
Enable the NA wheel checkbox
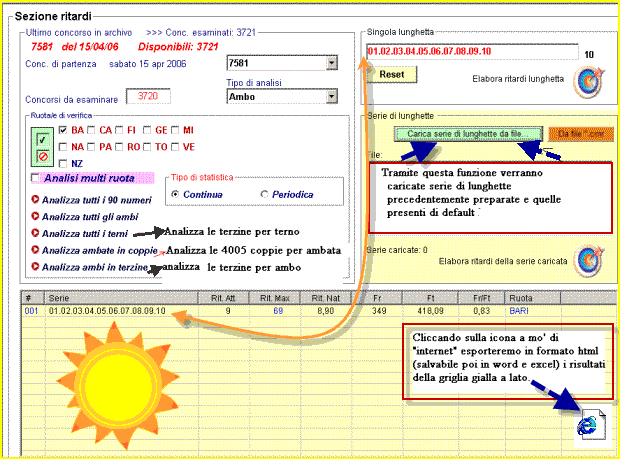tap(62, 147)
